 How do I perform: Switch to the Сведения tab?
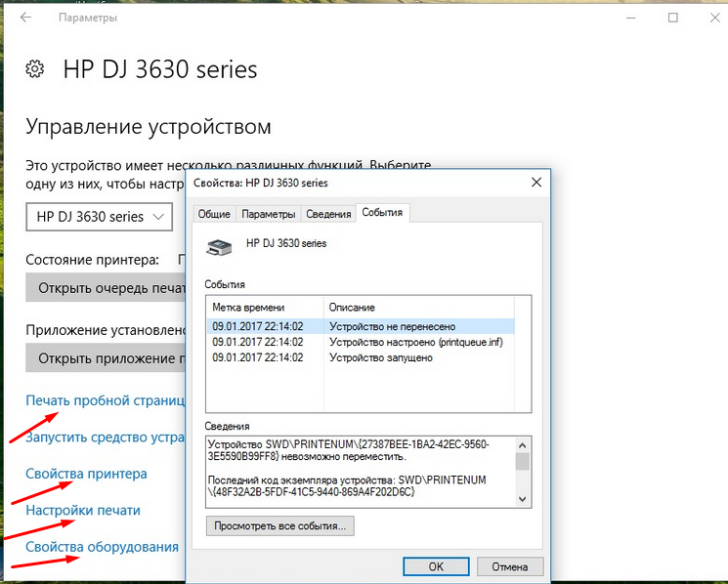[x=328, y=214]
